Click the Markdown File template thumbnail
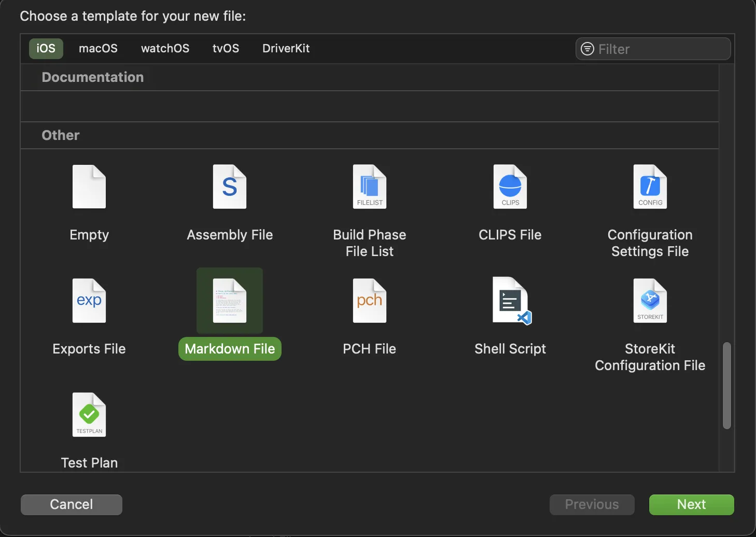This screenshot has width=756, height=537. point(230,301)
